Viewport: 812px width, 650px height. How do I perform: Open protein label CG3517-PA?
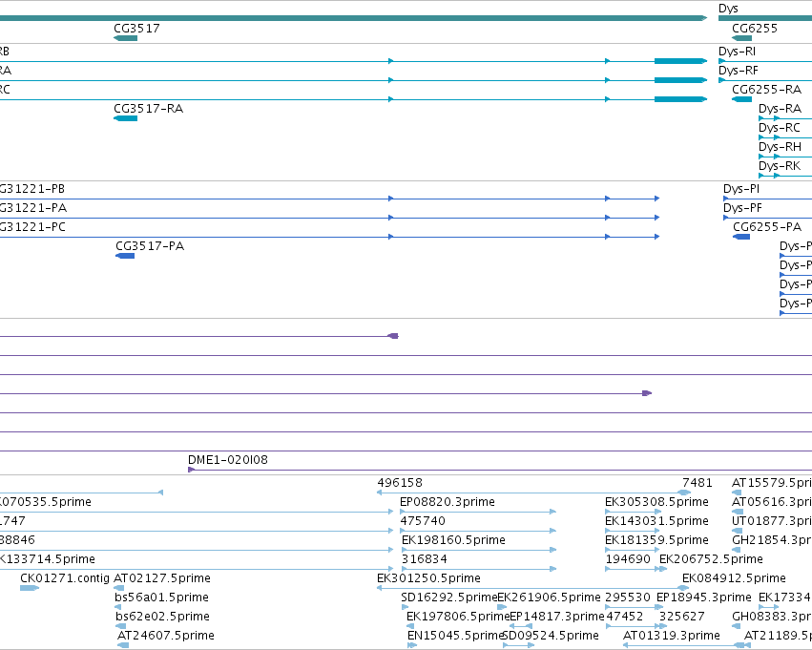pos(150,246)
